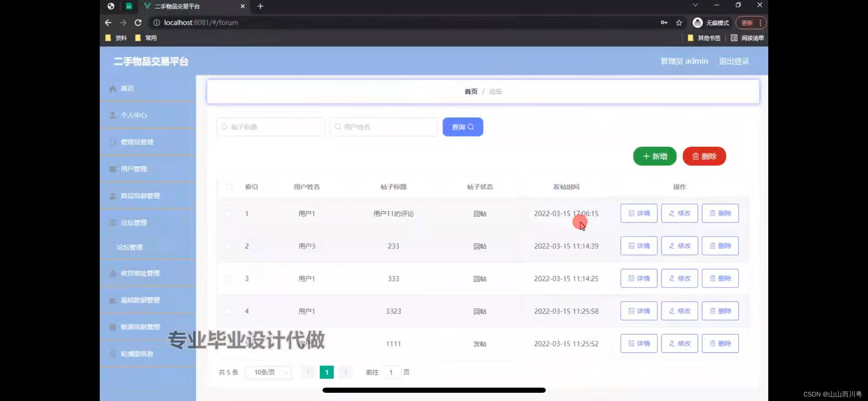Open the 资料 bookmark folder

pos(116,38)
